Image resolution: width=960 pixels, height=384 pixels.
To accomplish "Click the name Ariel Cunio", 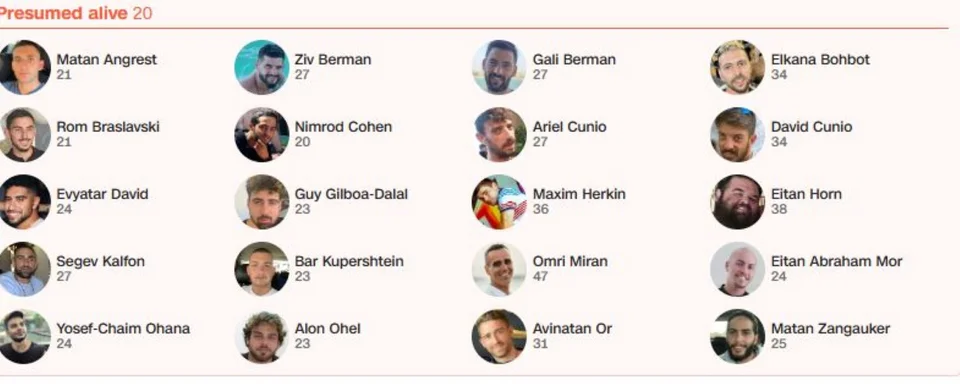I will [569, 127].
